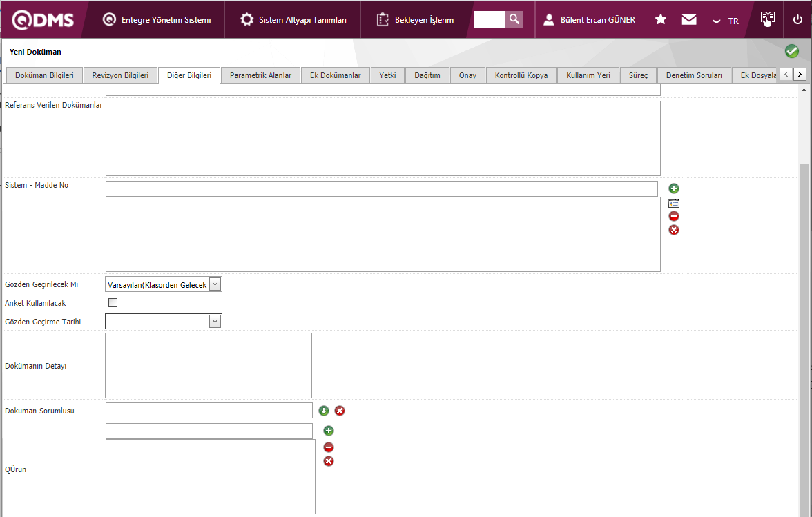The width and height of the screenshot is (812, 517).
Task: Switch to Dağıtım tab
Action: (x=427, y=75)
